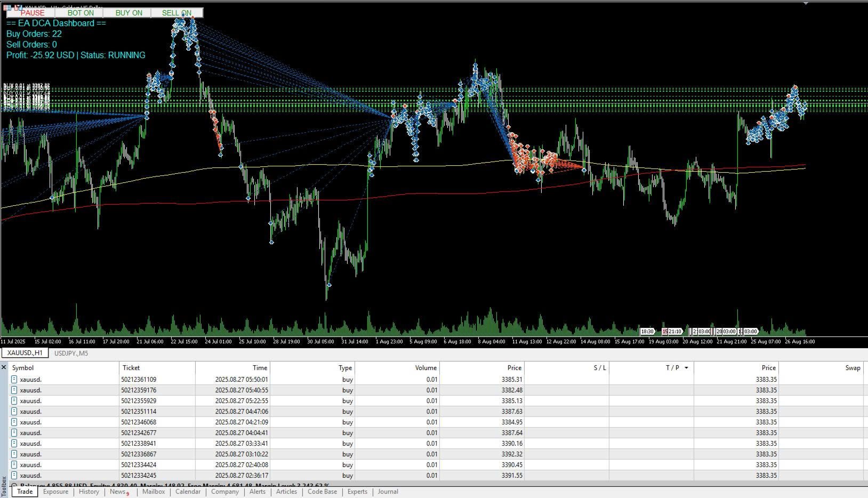Sort trades by the Volume column header
The width and height of the screenshot is (868, 498).
(397, 367)
